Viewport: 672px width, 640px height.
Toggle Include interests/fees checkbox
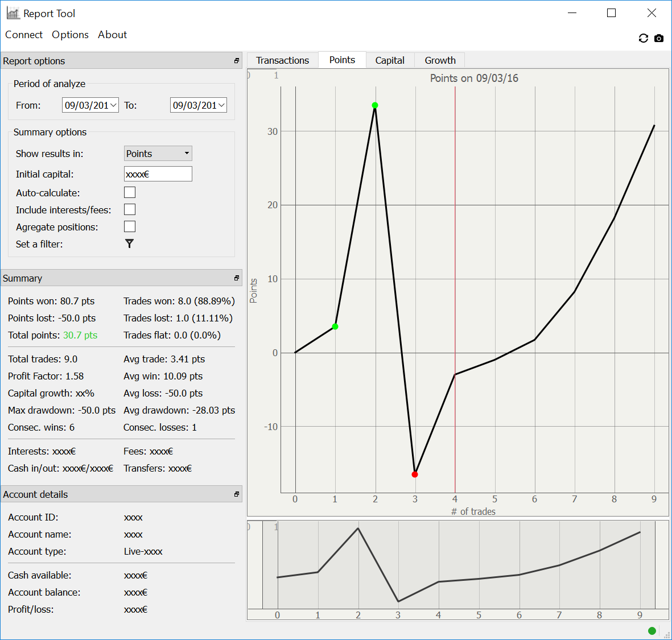click(130, 210)
